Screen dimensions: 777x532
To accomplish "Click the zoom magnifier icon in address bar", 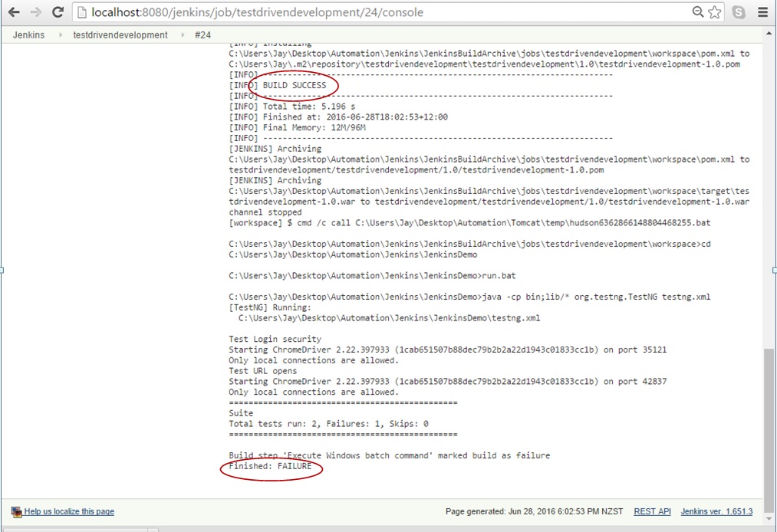I will [697, 12].
